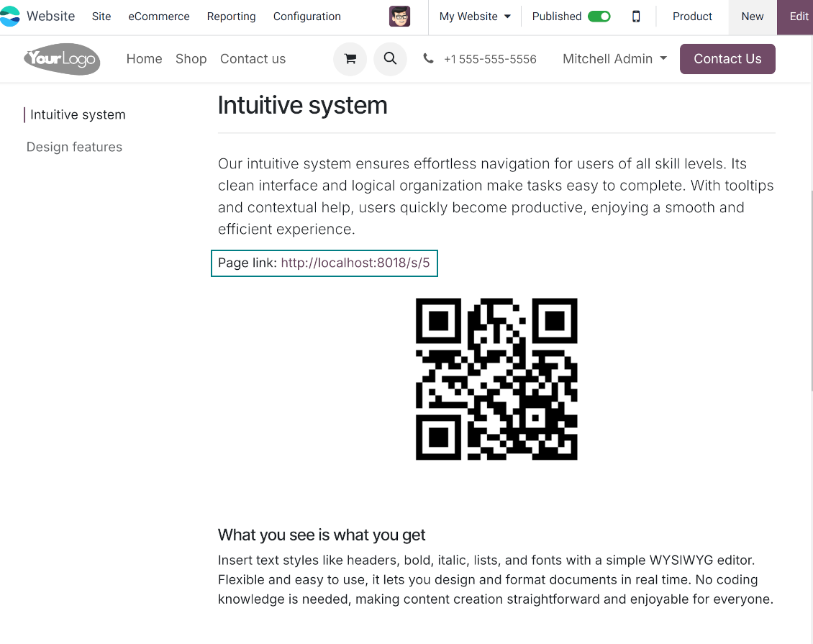813x644 pixels.
Task: Click the 'Page link:' label text
Action: pos(247,263)
